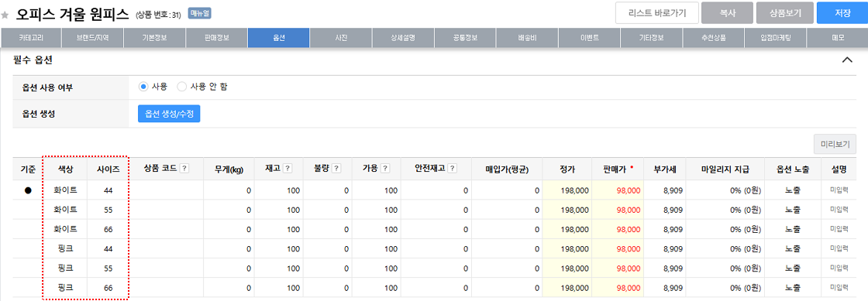
Task: Click 미입력 description link in last row
Action: tap(839, 288)
